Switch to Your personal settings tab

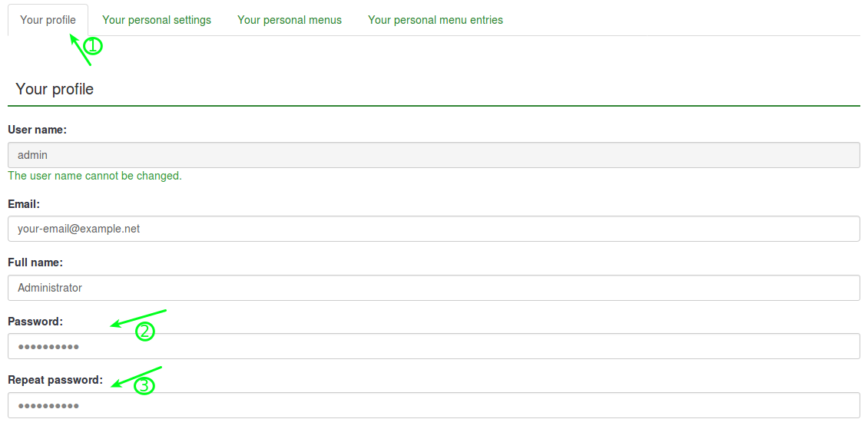coord(157,20)
